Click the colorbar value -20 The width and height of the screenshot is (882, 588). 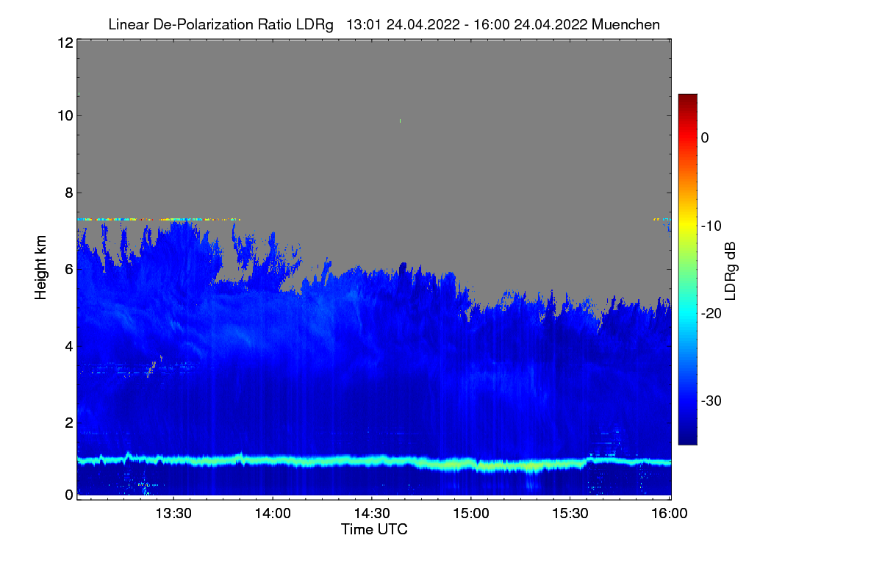click(x=711, y=314)
